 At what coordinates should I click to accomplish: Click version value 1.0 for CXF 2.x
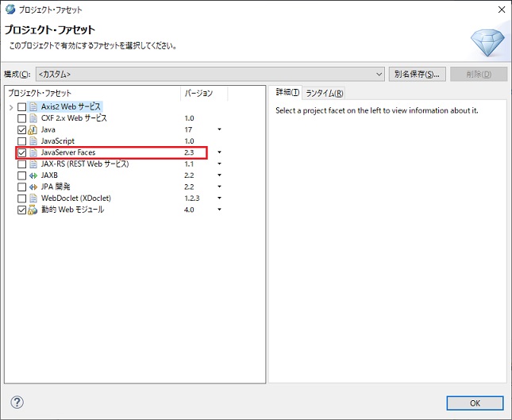point(189,118)
